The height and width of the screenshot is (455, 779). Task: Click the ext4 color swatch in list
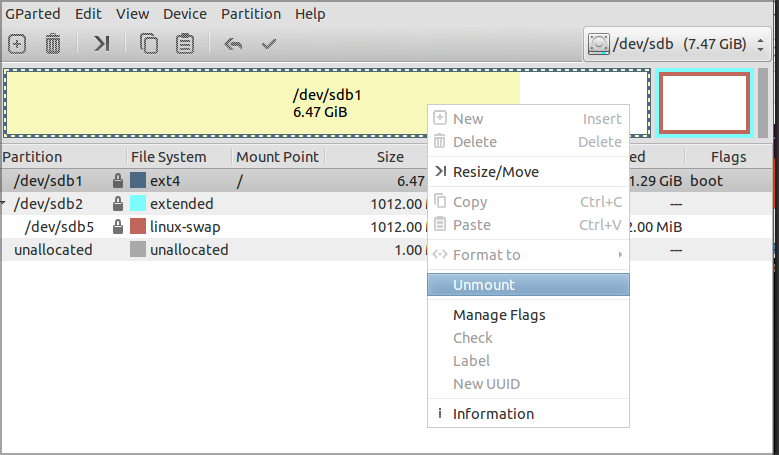pos(138,181)
